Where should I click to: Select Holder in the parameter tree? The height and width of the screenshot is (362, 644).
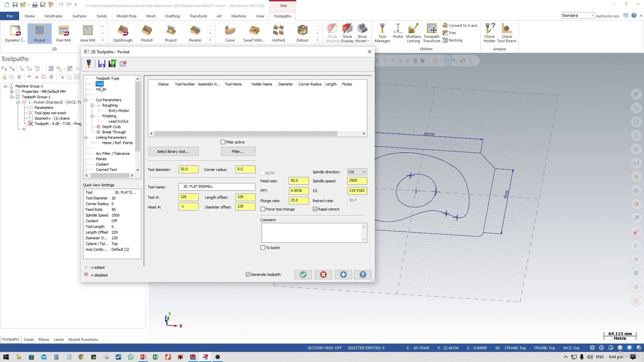tap(101, 89)
